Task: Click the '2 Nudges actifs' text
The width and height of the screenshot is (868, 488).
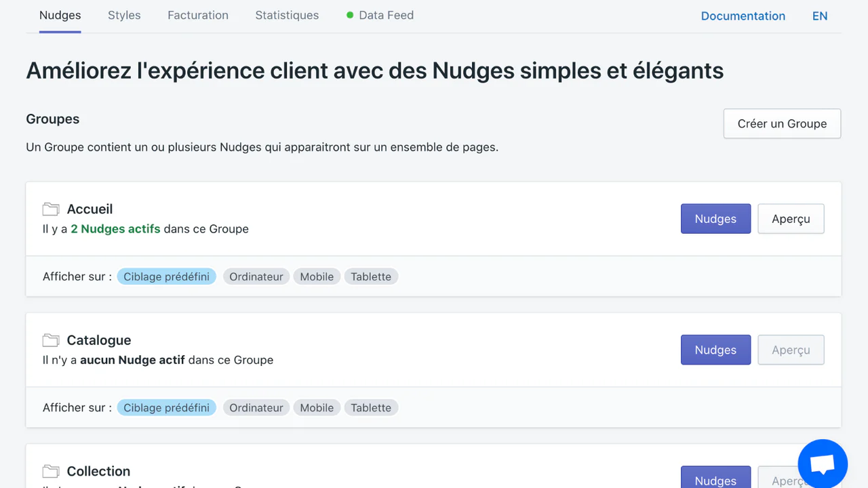Action: (x=115, y=228)
